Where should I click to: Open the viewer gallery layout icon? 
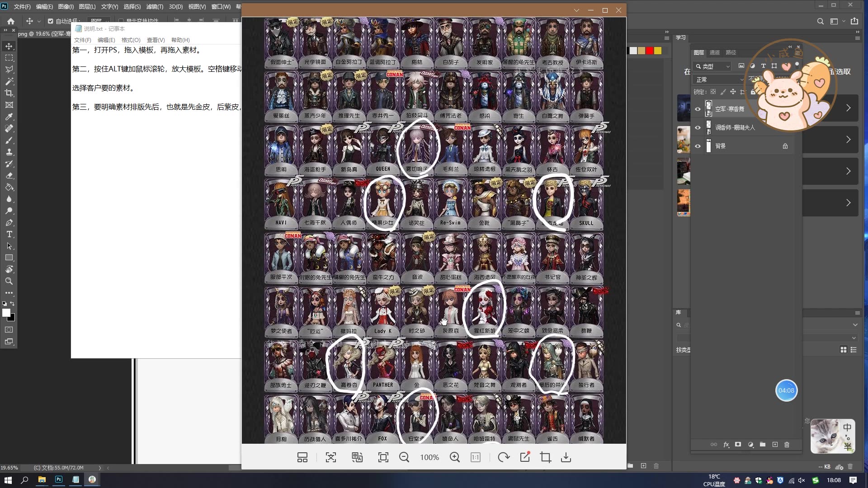tap(302, 457)
